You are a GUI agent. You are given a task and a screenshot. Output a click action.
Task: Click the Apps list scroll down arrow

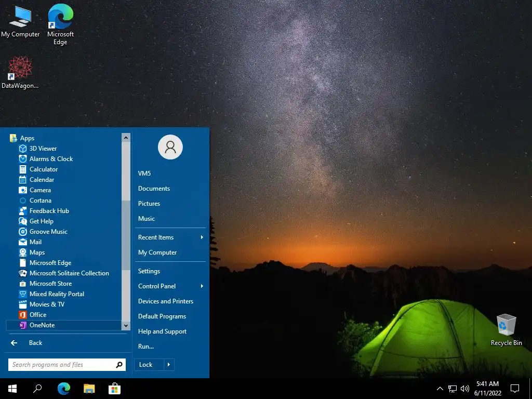pos(126,326)
